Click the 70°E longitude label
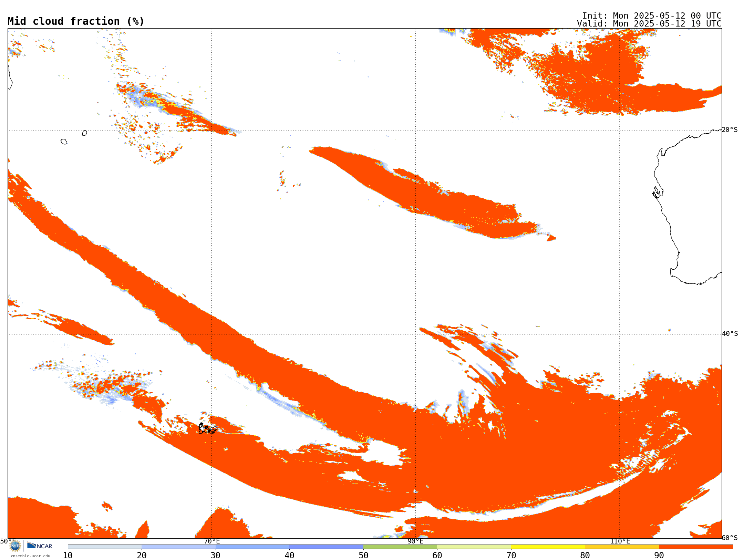The image size is (744, 560). click(x=211, y=541)
